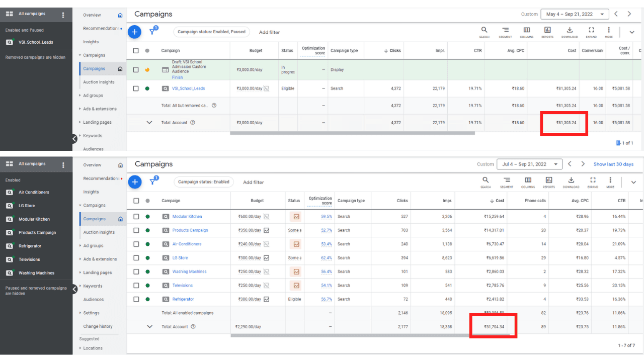The height and width of the screenshot is (362, 644).
Task: Click 62.4% optimization score for LG Store
Action: coord(327,258)
